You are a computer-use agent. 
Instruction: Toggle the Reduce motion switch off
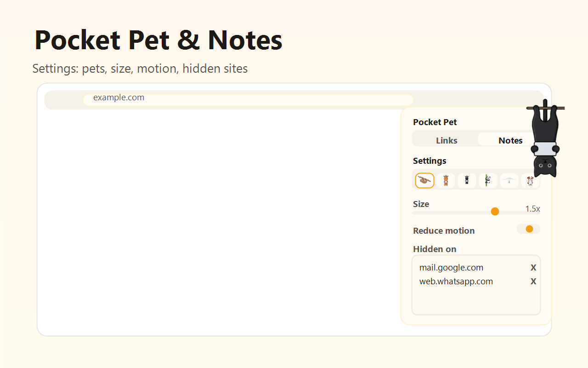click(528, 229)
